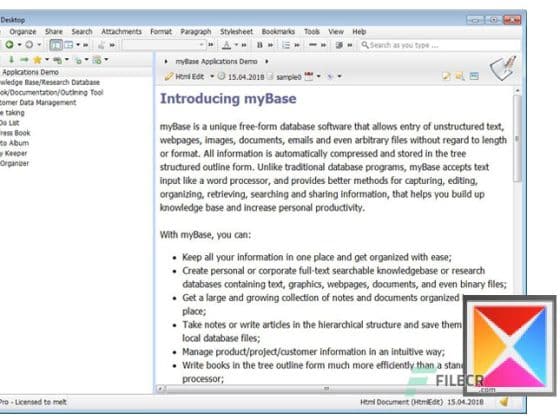560x420 pixels.
Task: Select Knowledge Base/Research Database tree item
Action: click(50, 82)
